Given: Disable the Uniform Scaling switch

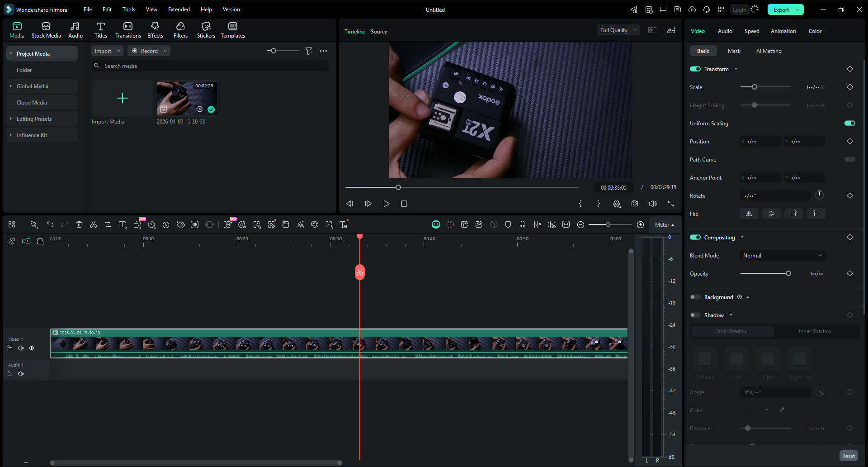Looking at the screenshot, I should click(x=849, y=123).
